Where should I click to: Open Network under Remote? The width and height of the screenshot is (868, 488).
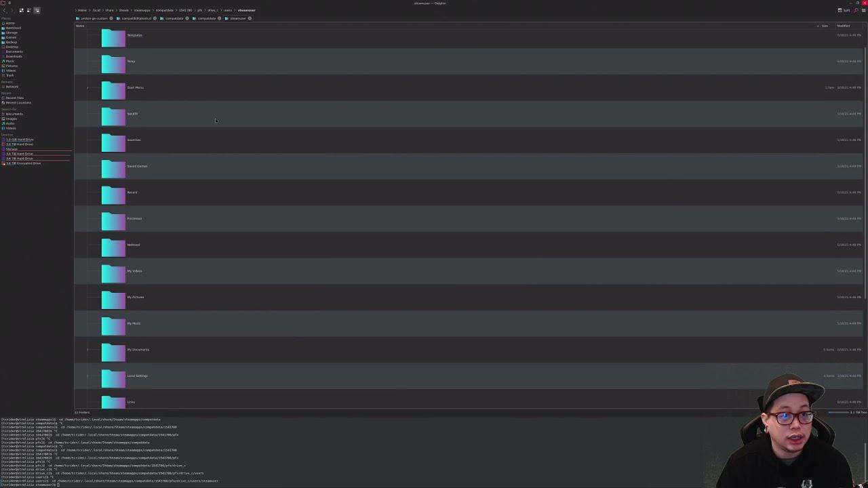point(11,87)
